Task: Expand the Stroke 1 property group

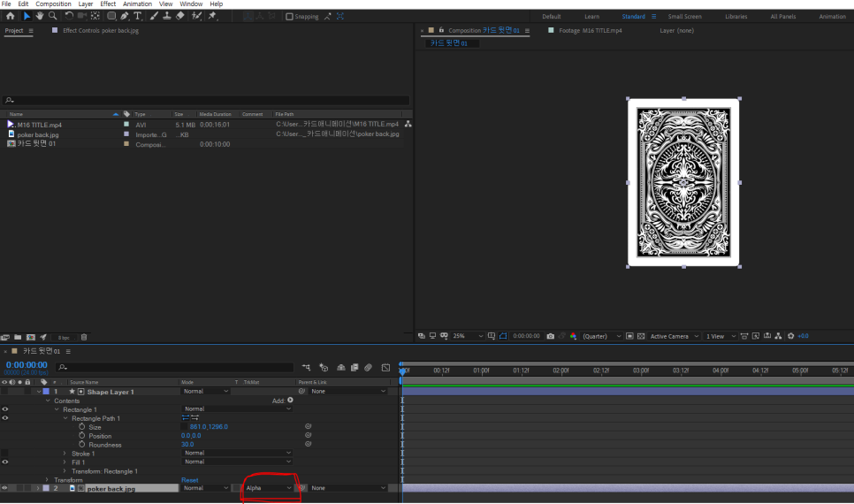Action: (x=65, y=454)
